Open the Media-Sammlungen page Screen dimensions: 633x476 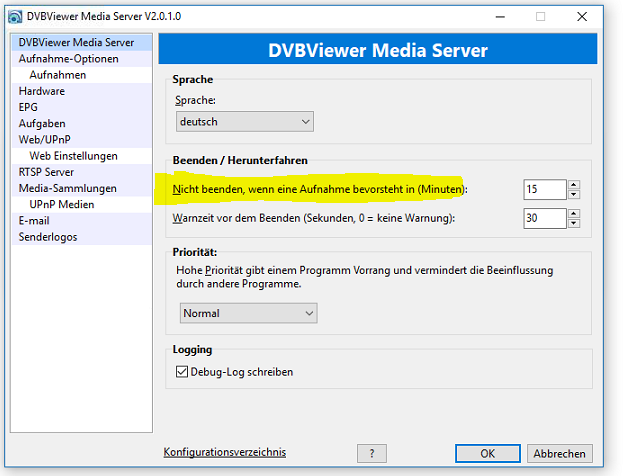pyautogui.click(x=82, y=188)
